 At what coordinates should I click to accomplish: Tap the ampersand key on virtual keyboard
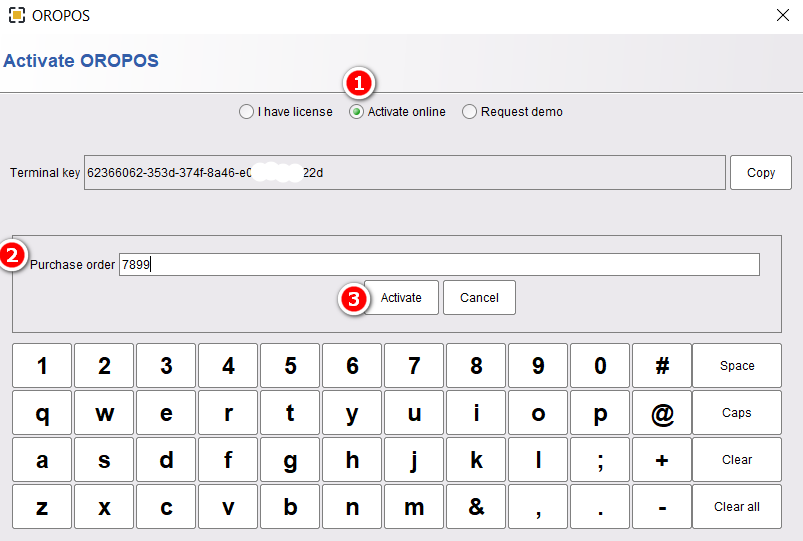coord(476,507)
